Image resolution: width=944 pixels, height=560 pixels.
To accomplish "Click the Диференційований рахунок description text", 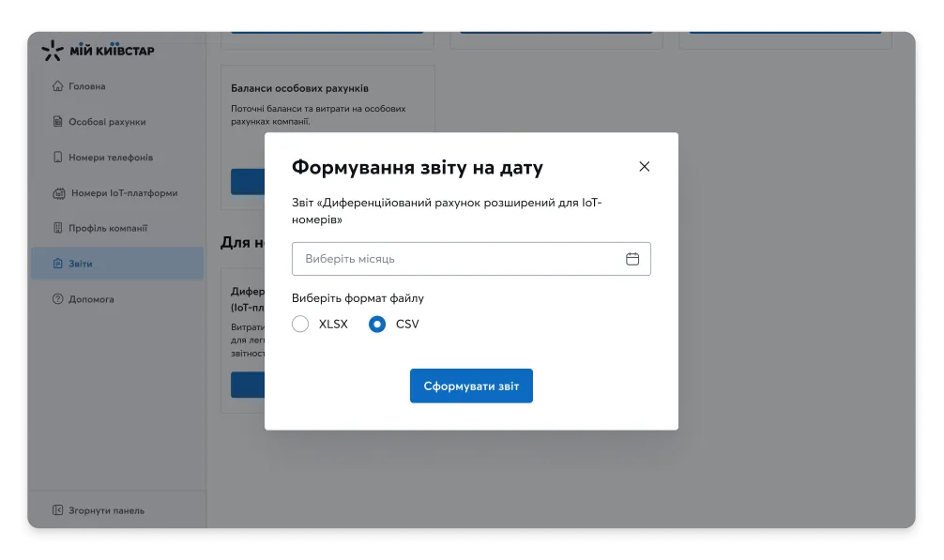I will pyautogui.click(x=447, y=211).
